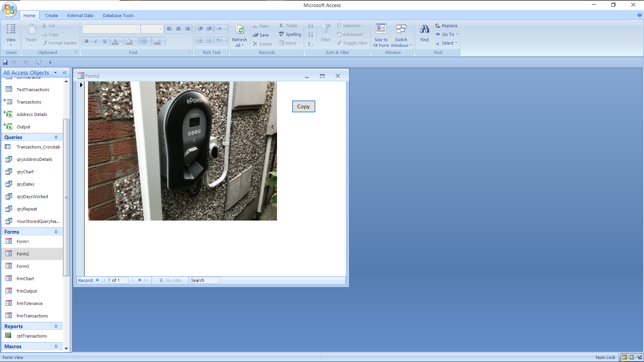644x362 pixels.
Task: Click the No Filter button
Action: [x=170, y=280]
